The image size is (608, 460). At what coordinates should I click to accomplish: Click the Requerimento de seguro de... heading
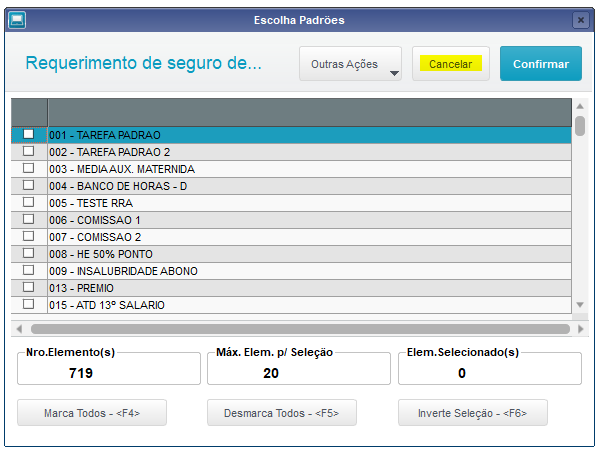(143, 63)
